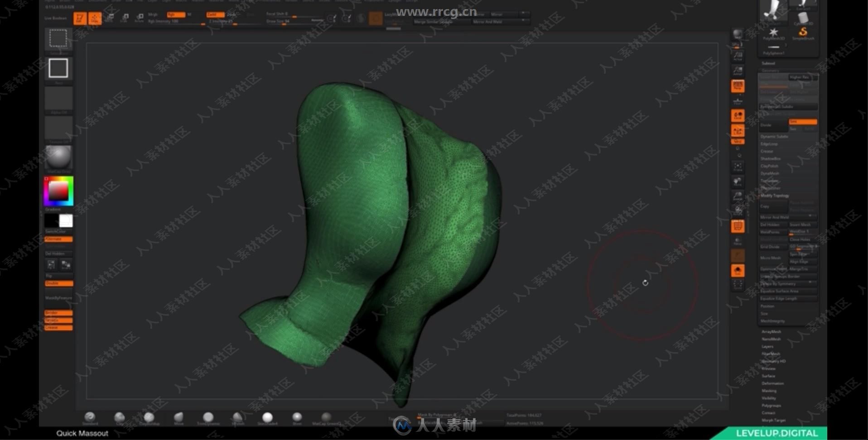Choose the Standard brush in bottom shelf
Screen dimensions: 868x440
pos(90,418)
